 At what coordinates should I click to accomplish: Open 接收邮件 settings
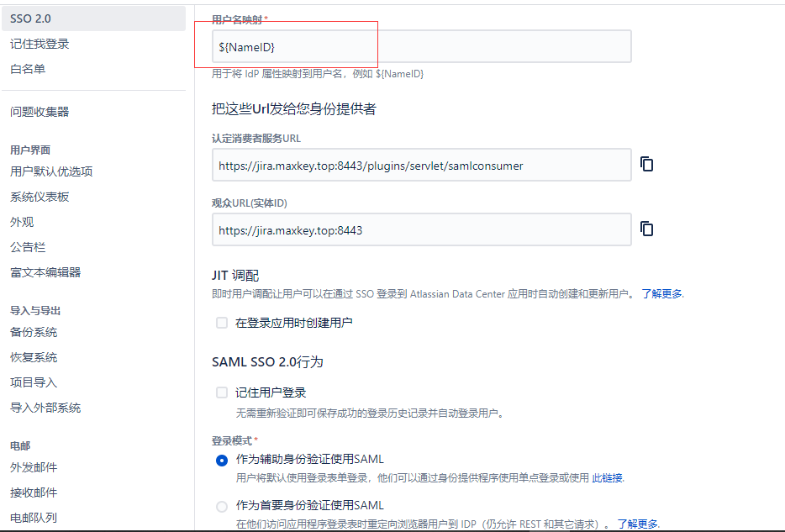click(34, 493)
